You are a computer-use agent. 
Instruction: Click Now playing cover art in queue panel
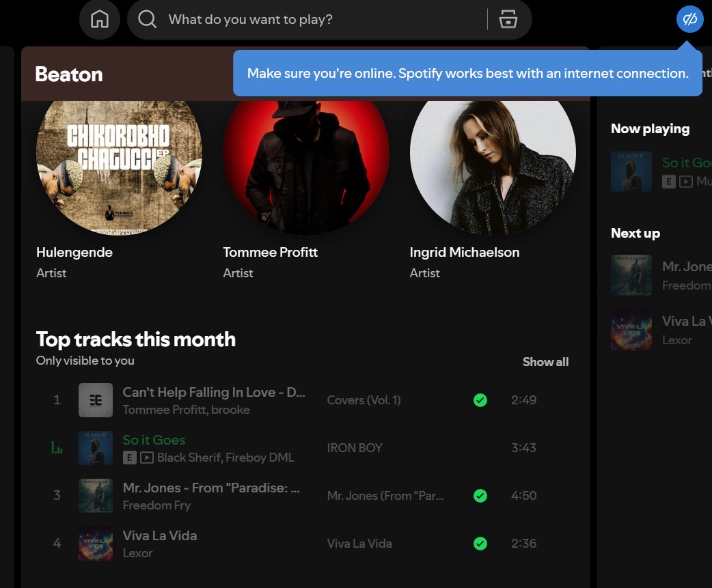pyautogui.click(x=631, y=171)
